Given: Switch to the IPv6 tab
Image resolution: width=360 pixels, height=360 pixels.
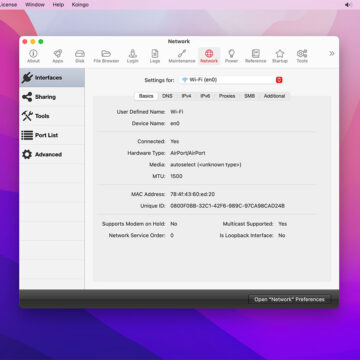Looking at the screenshot, I should (x=205, y=96).
